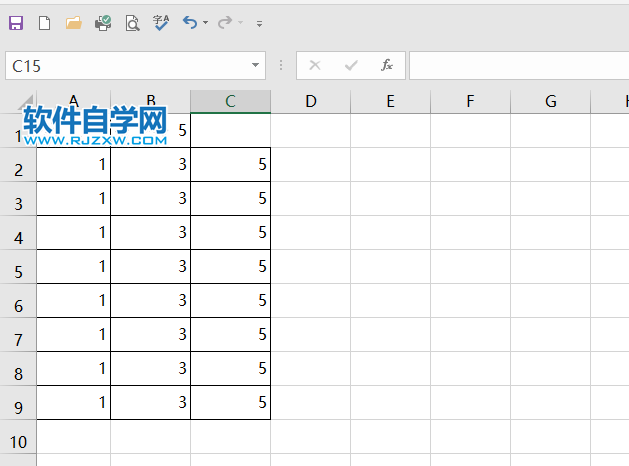Customize Quick Access Toolbar dropdown
The image size is (629, 466).
click(260, 24)
